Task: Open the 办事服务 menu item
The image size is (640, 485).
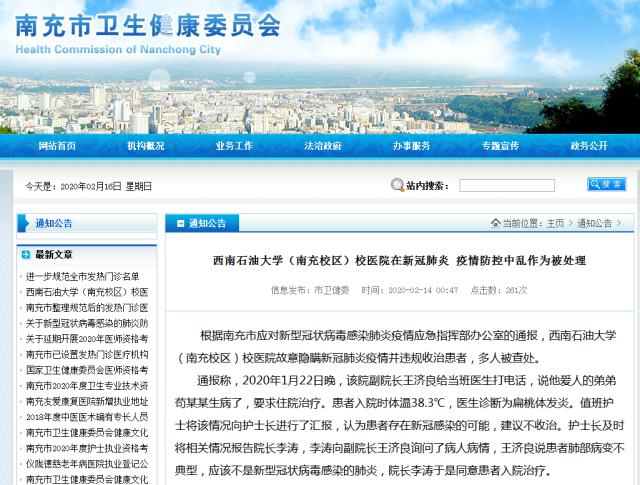Action: [411, 146]
